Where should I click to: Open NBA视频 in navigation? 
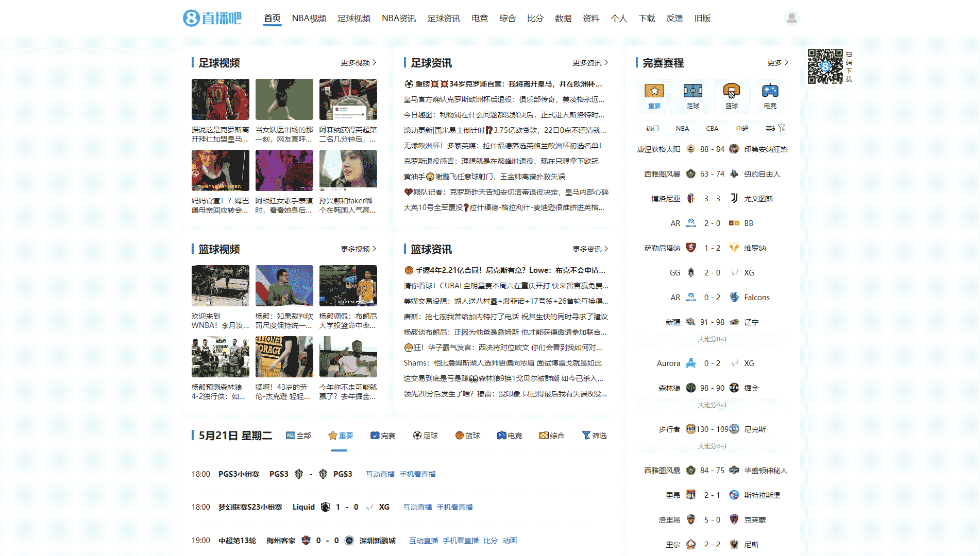click(309, 19)
